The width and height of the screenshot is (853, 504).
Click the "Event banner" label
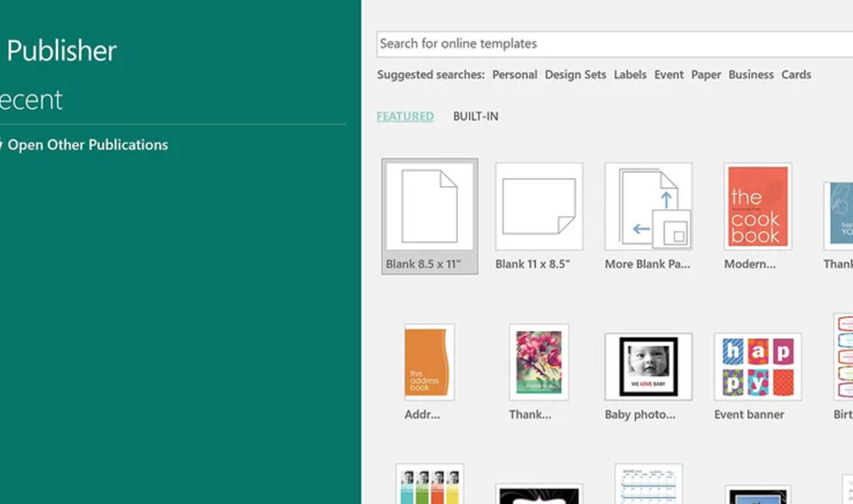tap(749, 414)
